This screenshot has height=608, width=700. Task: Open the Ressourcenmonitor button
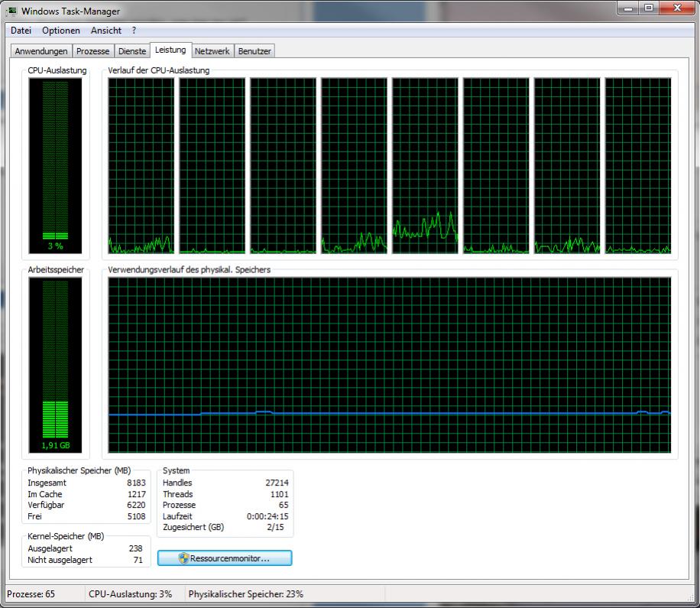click(225, 558)
